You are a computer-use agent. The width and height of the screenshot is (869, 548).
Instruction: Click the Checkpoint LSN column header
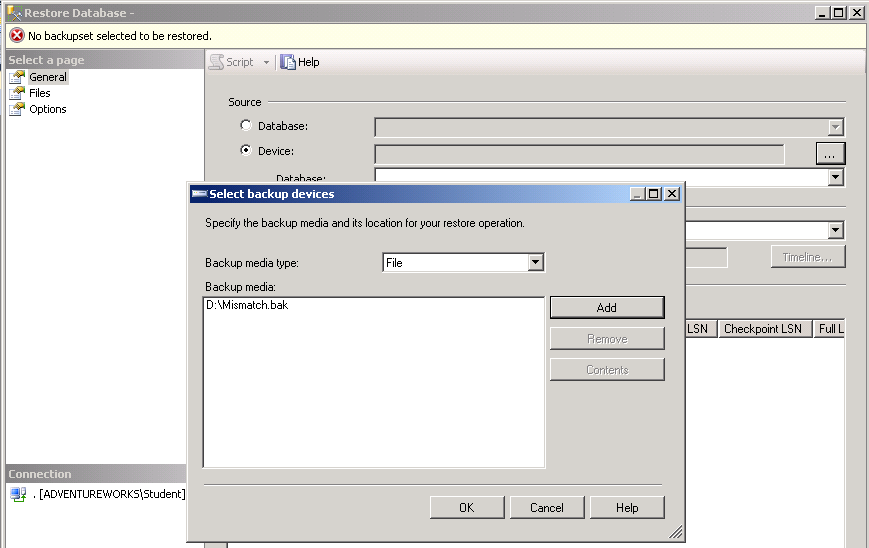pos(762,329)
